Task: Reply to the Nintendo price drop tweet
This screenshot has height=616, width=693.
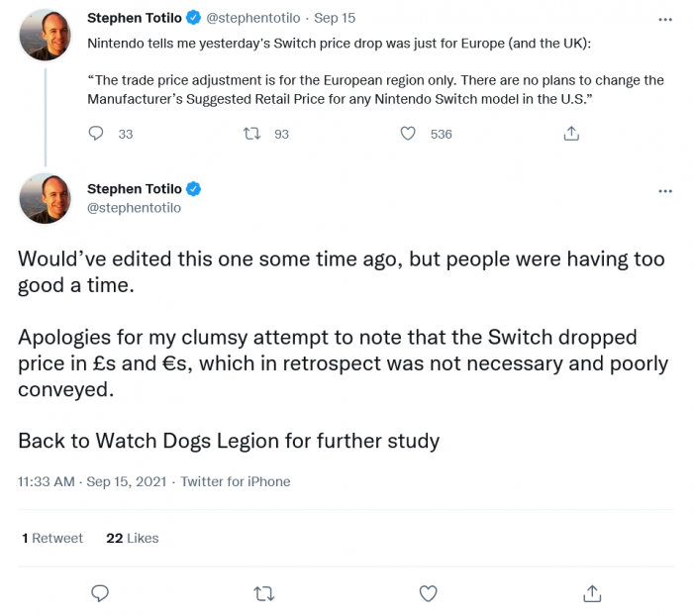Action: pyautogui.click(x=96, y=134)
